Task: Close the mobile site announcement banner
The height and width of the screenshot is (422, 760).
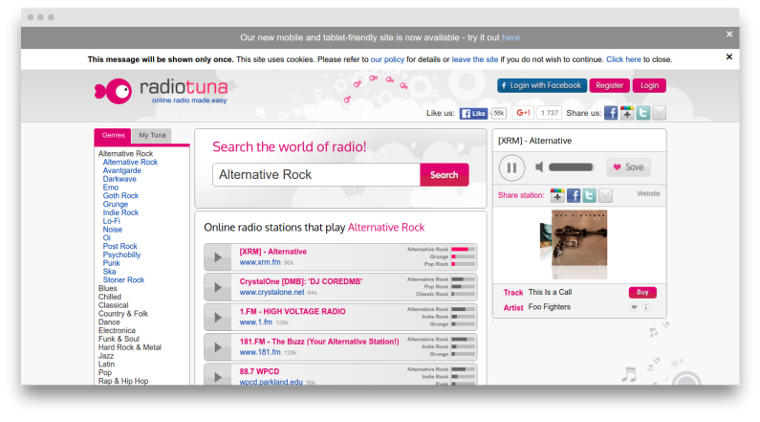Action: (x=729, y=34)
